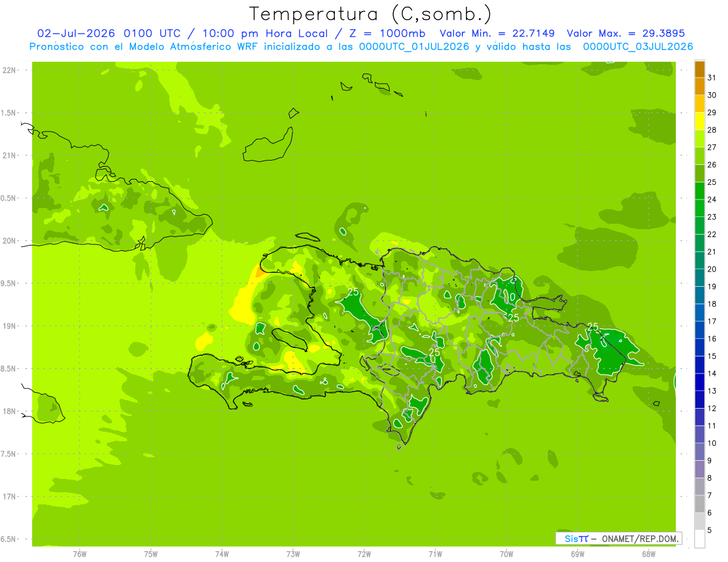
Task: Pick the brown-orange swatch above 31
Action: (x=699, y=69)
